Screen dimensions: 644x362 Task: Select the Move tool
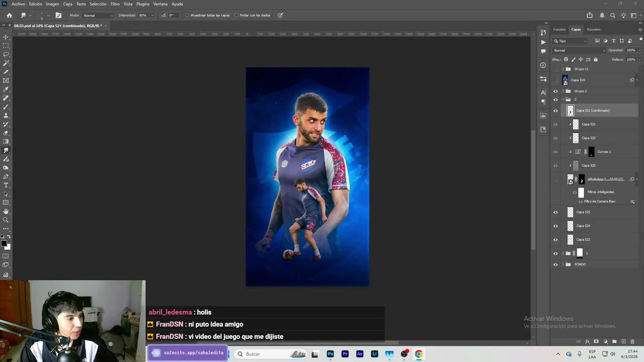(x=6, y=37)
